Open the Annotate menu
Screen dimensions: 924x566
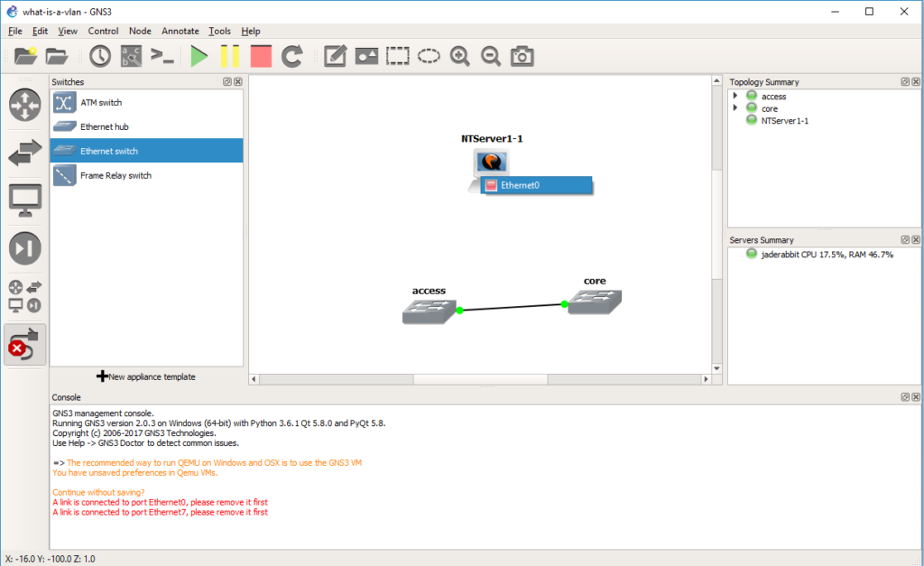point(180,31)
